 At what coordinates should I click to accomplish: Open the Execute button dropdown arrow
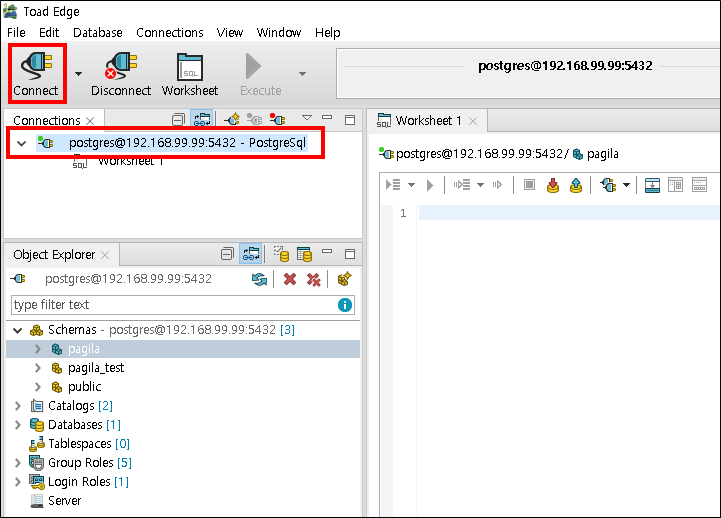(302, 74)
